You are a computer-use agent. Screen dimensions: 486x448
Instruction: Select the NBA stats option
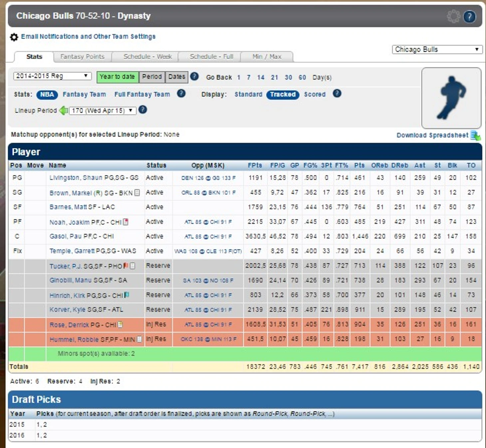point(47,95)
